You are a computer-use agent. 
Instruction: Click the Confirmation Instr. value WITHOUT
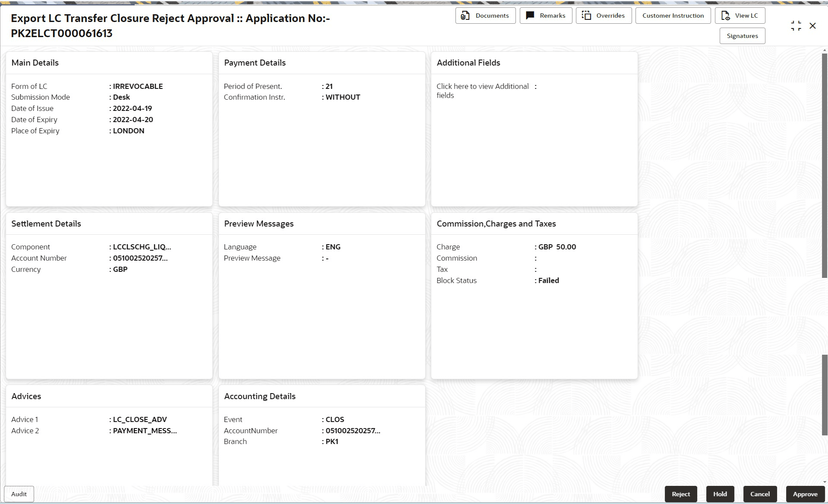[343, 97]
